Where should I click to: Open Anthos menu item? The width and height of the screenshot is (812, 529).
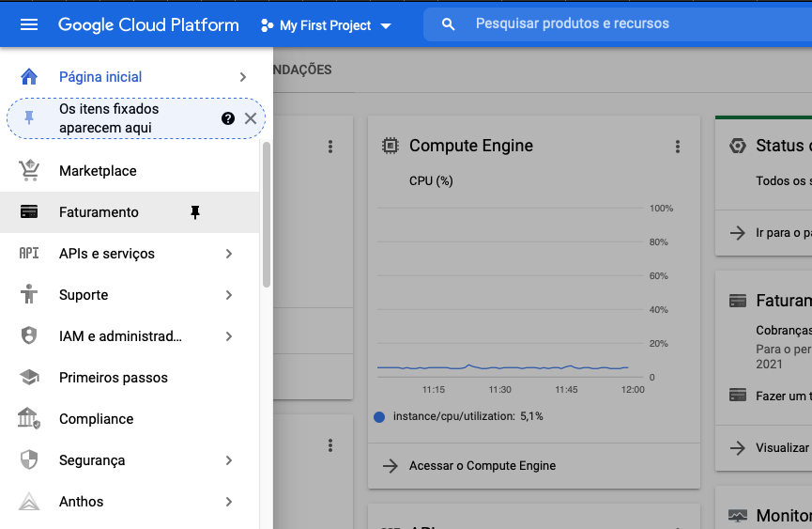(130, 502)
